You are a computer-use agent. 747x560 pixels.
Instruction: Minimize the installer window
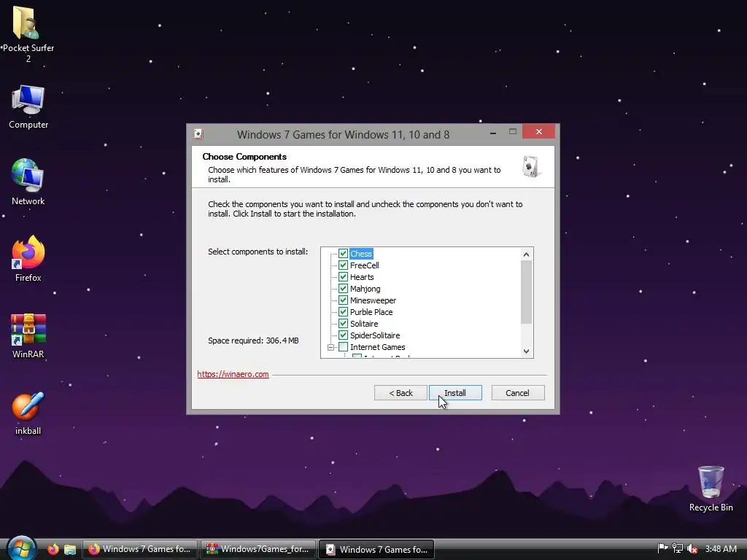pyautogui.click(x=493, y=133)
